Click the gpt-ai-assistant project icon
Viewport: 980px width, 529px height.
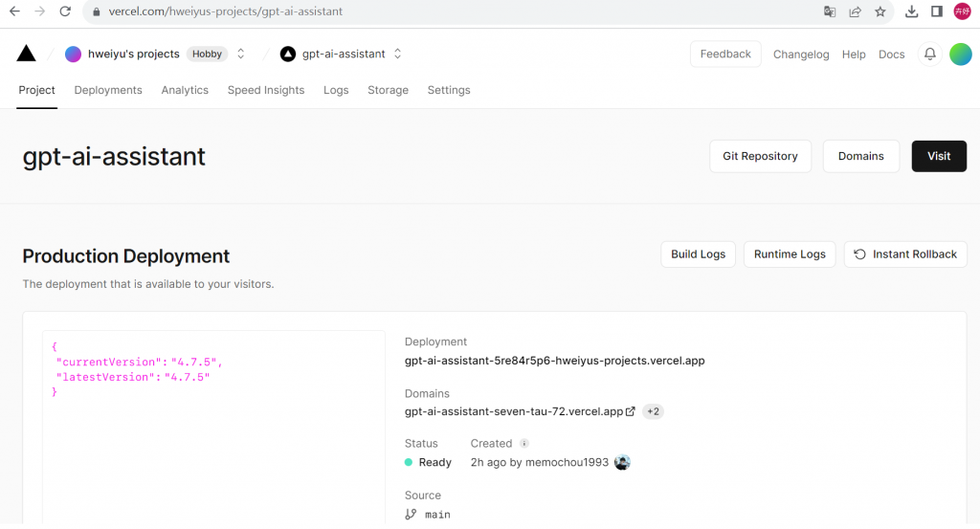pyautogui.click(x=287, y=55)
